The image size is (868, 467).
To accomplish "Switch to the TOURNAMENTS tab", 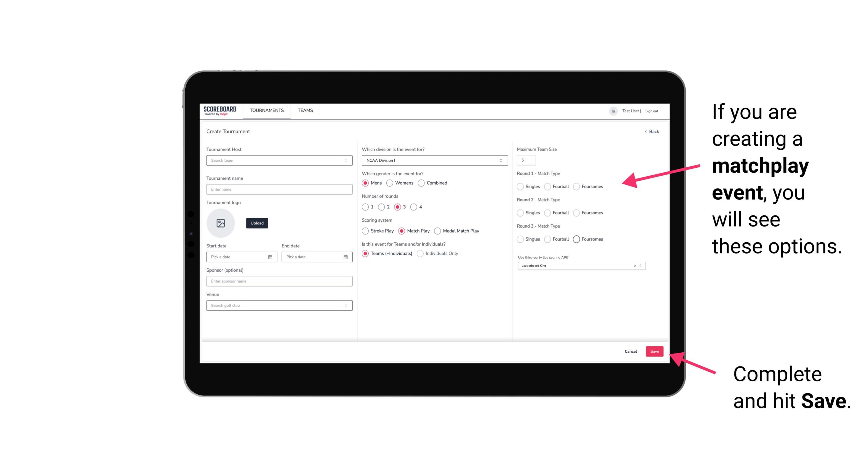I will coord(266,110).
